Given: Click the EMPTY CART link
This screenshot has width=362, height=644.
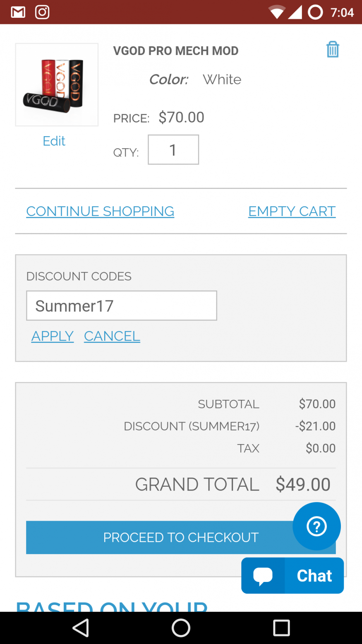Looking at the screenshot, I should (x=292, y=211).
